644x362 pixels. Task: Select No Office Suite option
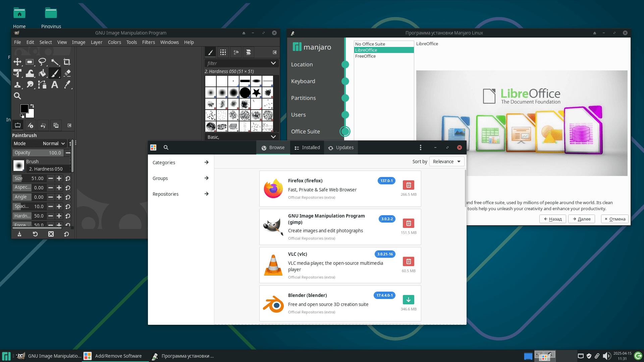pyautogui.click(x=384, y=44)
